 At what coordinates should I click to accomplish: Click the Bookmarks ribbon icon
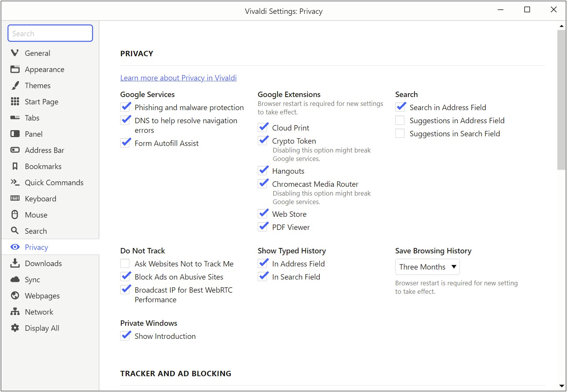(15, 166)
